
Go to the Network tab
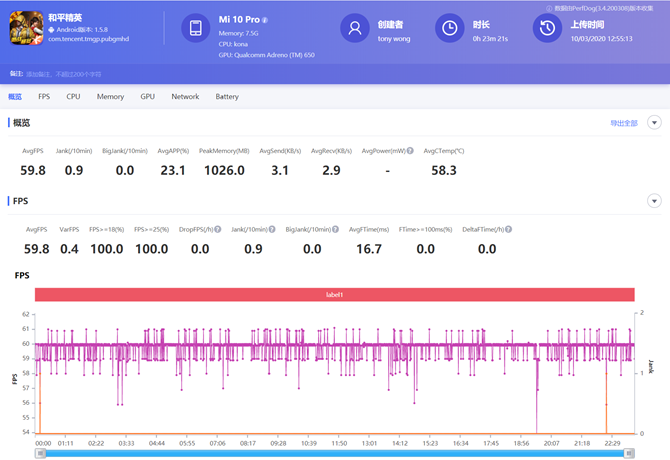coord(185,97)
